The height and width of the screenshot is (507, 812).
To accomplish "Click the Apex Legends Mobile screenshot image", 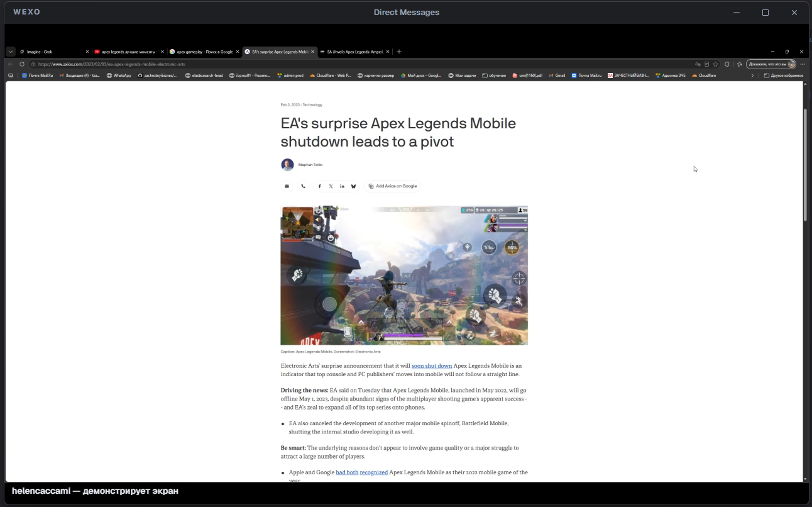I will point(404,275).
